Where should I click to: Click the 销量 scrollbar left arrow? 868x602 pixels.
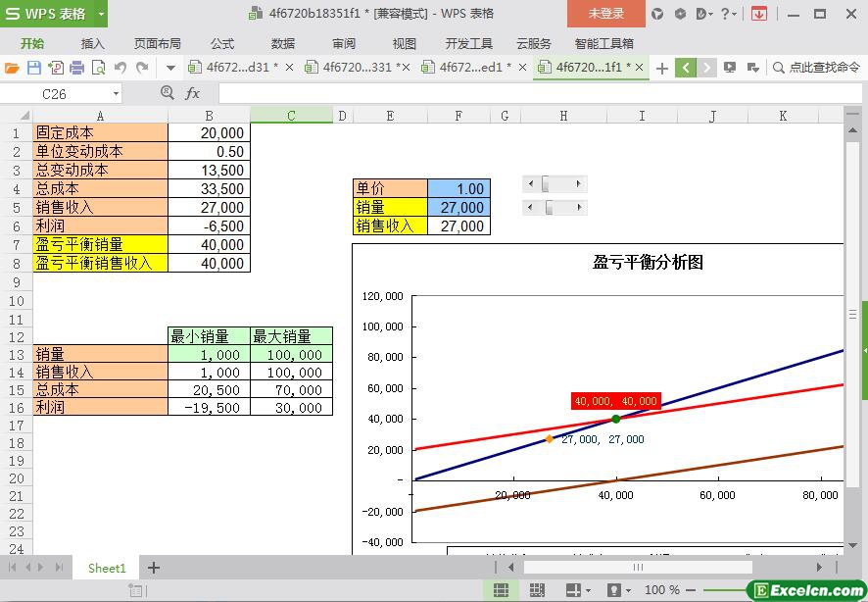click(x=531, y=207)
